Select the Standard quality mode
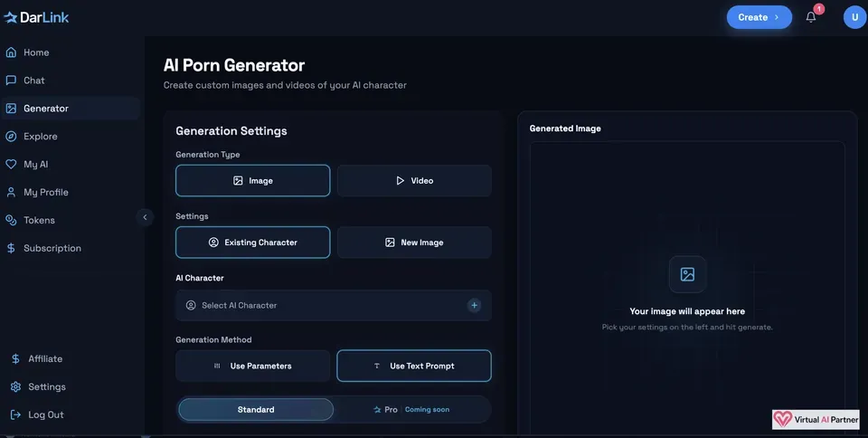Image resolution: width=868 pixels, height=438 pixels. [256, 409]
